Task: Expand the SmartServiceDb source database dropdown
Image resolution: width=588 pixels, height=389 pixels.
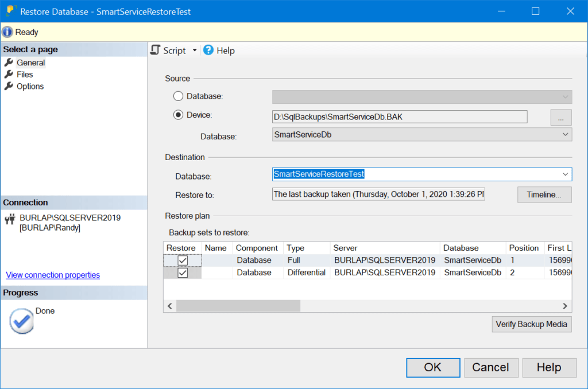Action: 565,134
